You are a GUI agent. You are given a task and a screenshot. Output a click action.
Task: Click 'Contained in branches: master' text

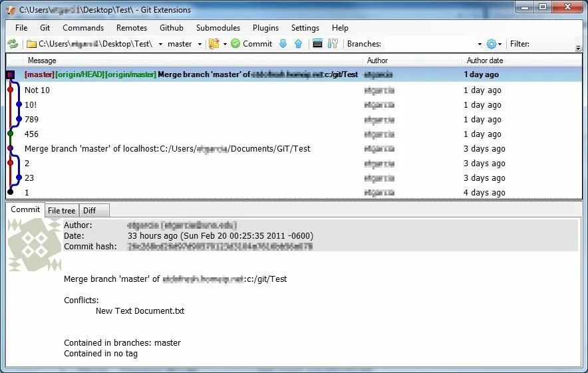coord(122,342)
